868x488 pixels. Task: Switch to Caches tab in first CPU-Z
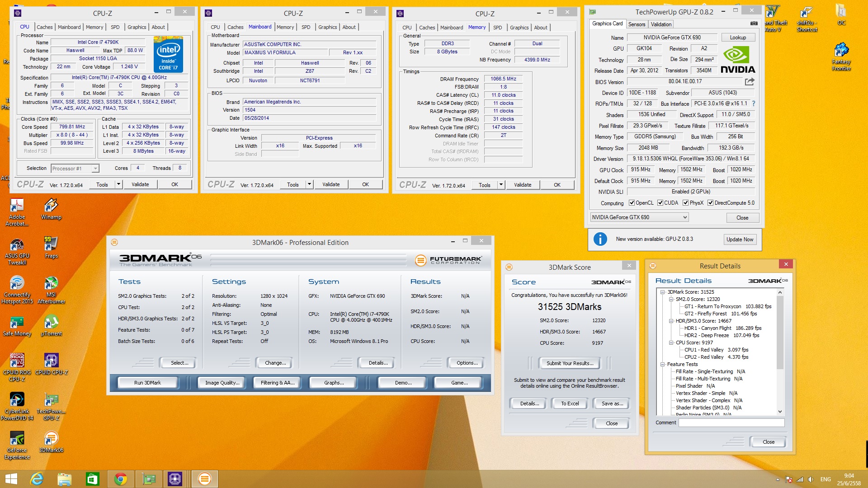pos(44,27)
